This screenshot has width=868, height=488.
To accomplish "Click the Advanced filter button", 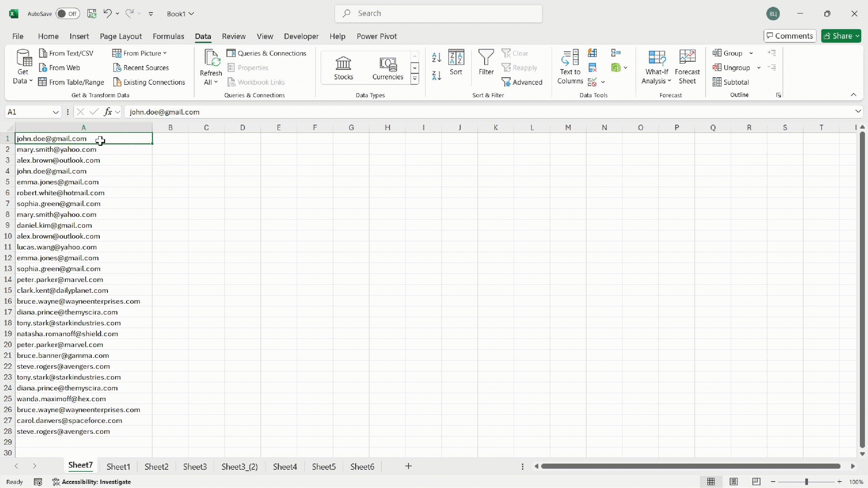I will 522,82.
